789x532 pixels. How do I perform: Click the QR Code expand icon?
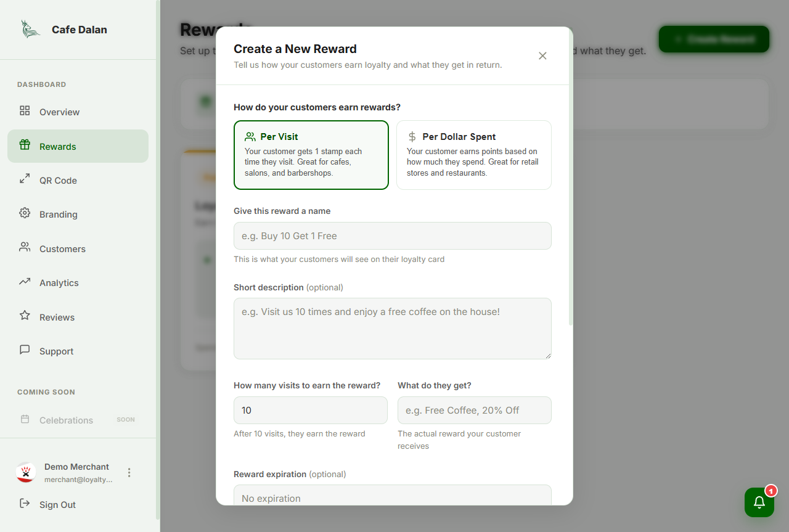tap(25, 179)
